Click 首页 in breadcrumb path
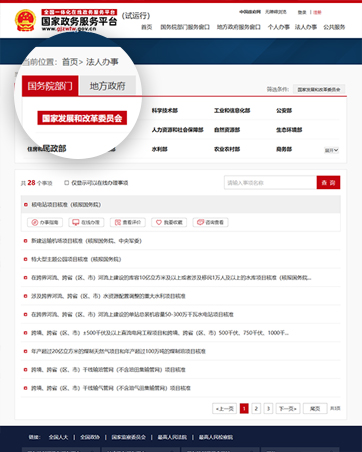The image size is (362, 452). click(x=70, y=62)
